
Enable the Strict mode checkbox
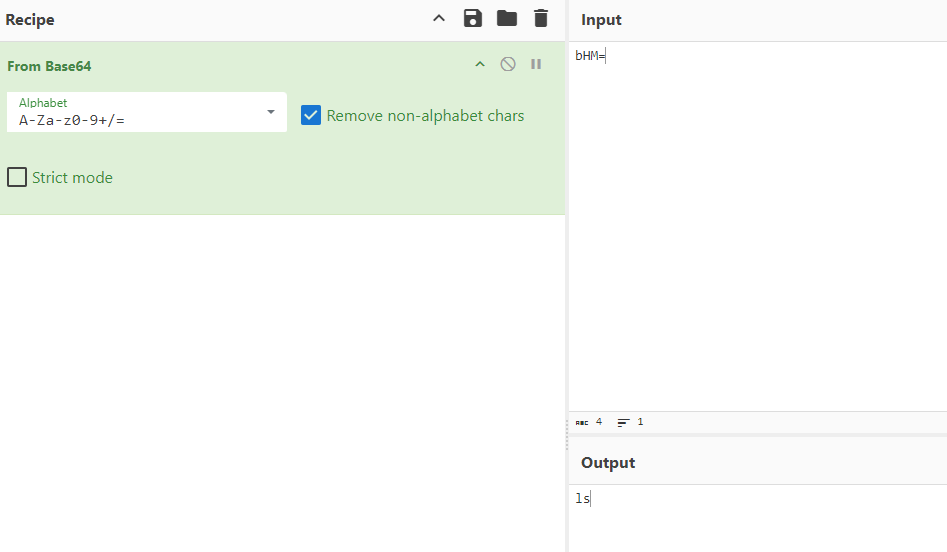[x=17, y=178]
